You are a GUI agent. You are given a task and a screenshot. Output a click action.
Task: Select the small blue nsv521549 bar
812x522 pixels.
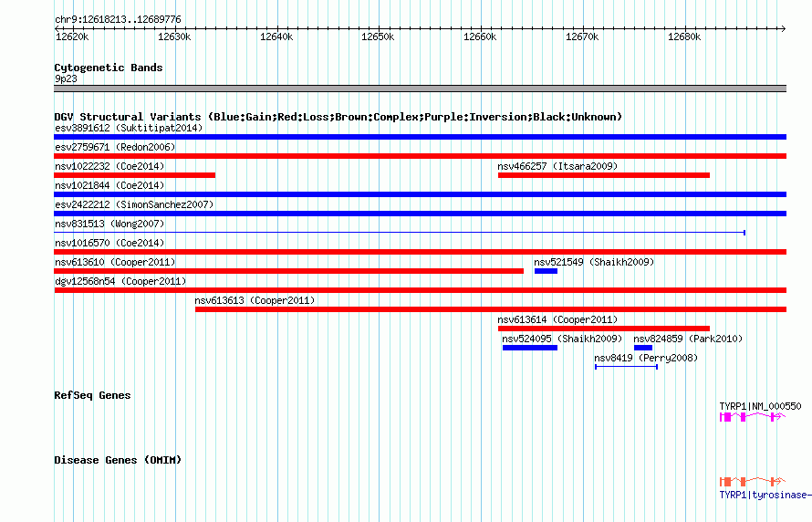[546, 271]
